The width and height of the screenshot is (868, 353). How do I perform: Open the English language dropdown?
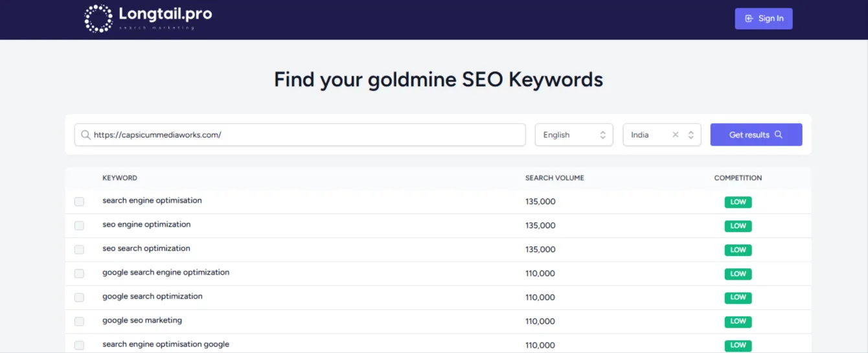coord(573,135)
